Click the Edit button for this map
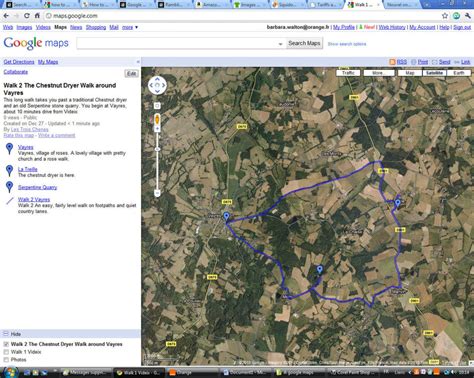The image size is (474, 378). click(131, 73)
